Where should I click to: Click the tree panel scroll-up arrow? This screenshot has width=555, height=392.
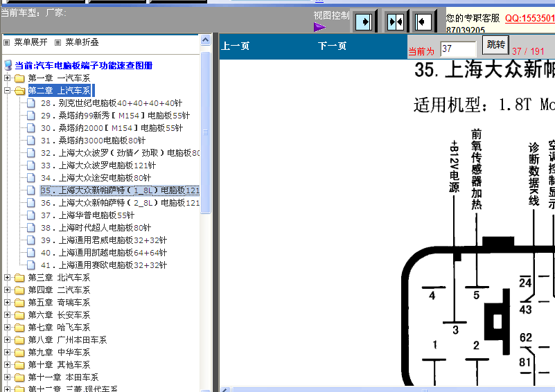coord(205,40)
